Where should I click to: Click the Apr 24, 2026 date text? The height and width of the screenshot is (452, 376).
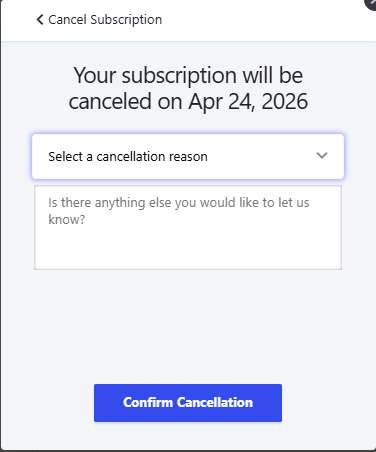click(x=248, y=102)
